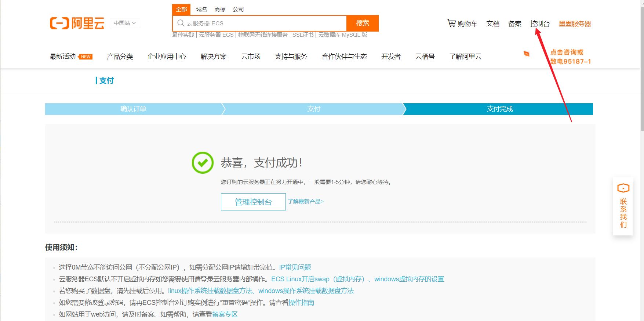Open the 合作伙伴与生态 menu
This screenshot has width=644, height=321.
344,57
